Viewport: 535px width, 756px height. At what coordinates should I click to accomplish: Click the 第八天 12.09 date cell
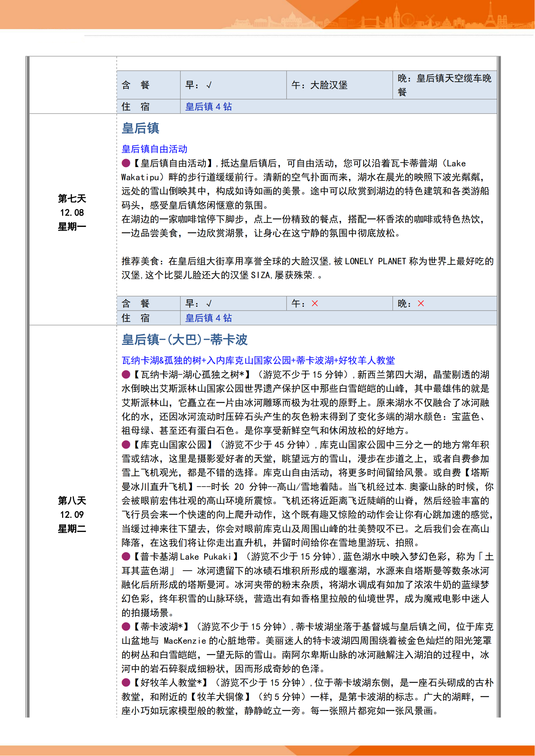tap(72, 514)
